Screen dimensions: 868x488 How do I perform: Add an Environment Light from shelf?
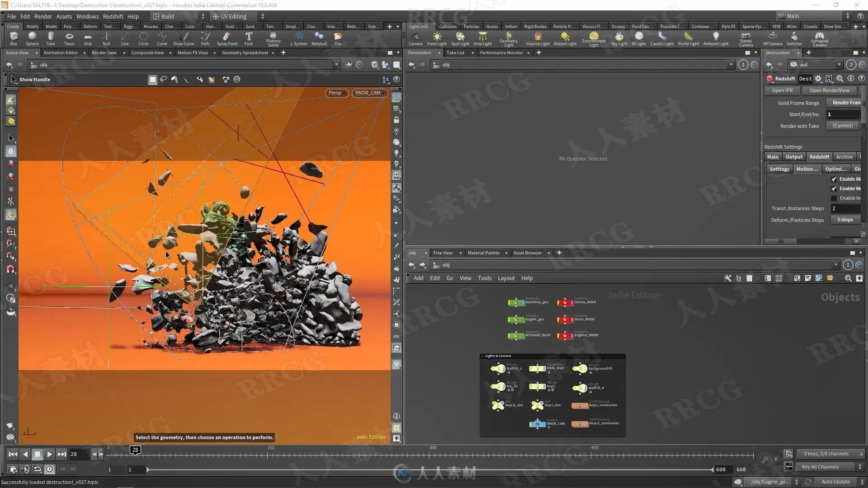(594, 38)
